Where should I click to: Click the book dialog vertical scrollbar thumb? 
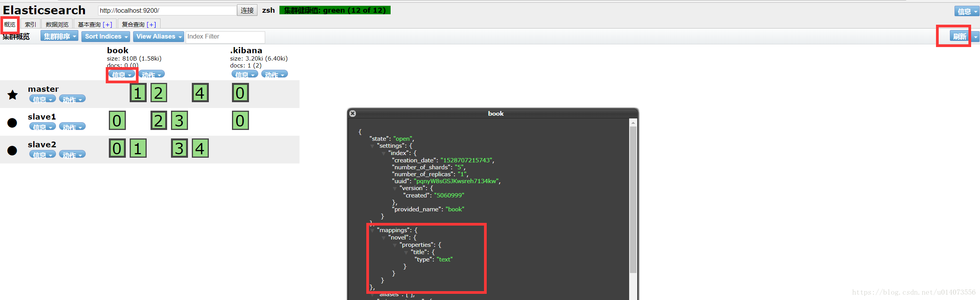coord(633,200)
